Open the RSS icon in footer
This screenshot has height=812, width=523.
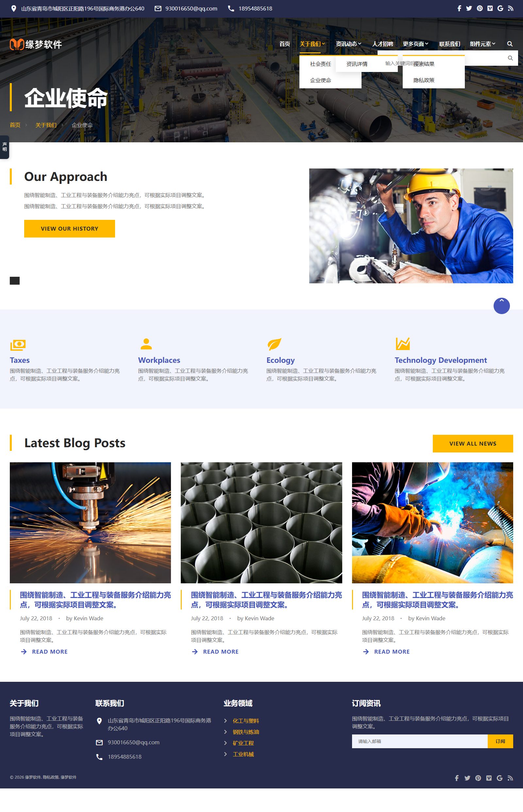point(510,778)
